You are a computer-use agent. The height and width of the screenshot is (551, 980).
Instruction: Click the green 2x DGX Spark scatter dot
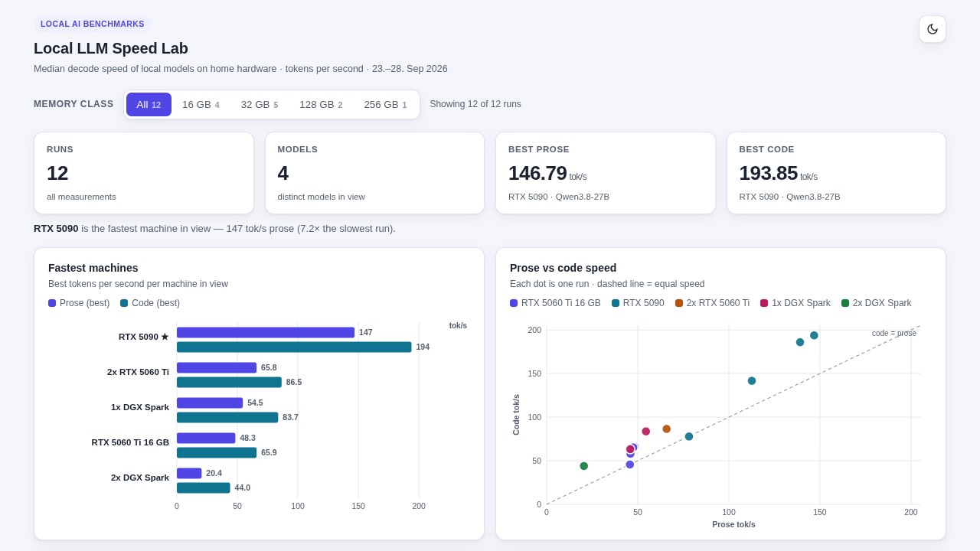(x=584, y=466)
